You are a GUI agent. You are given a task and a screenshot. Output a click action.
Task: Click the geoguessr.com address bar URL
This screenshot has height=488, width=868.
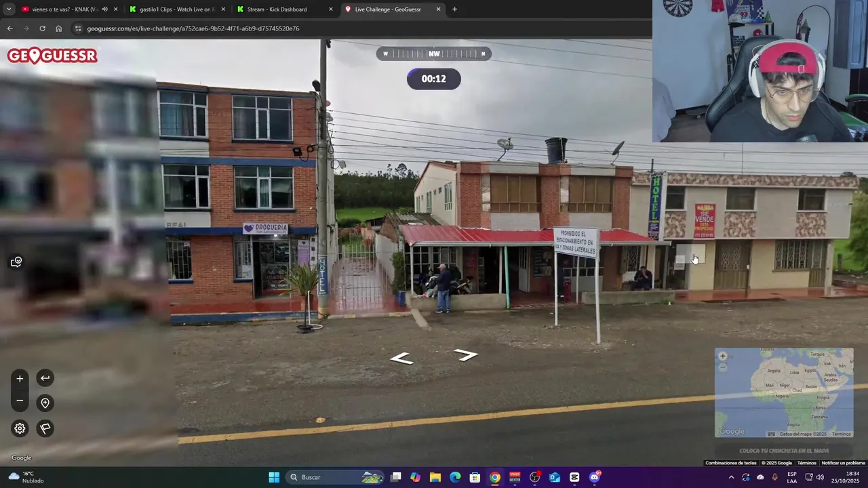pos(193,28)
